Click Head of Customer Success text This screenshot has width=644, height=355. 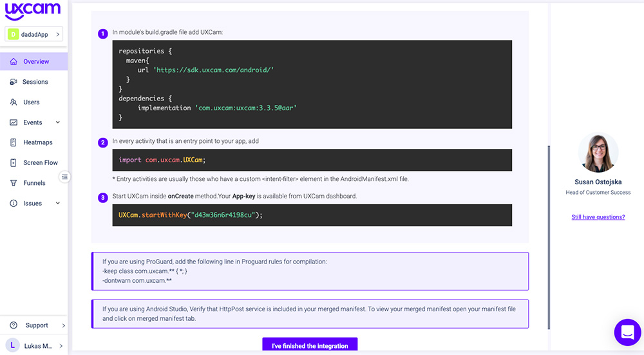point(598,192)
